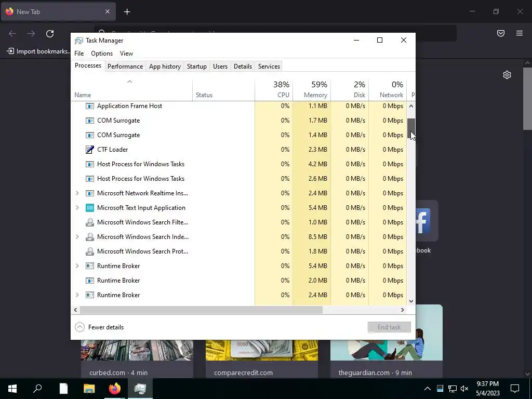This screenshot has width=532, height=399.
Task: Open New Tab personalize gear icon
Action: coord(507,75)
